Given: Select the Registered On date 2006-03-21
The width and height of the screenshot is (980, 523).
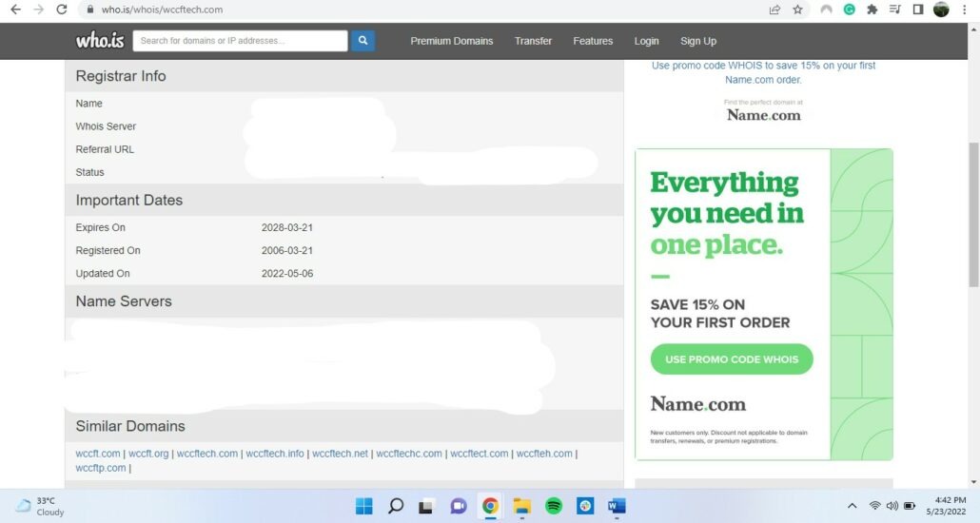Looking at the screenshot, I should coord(287,251).
